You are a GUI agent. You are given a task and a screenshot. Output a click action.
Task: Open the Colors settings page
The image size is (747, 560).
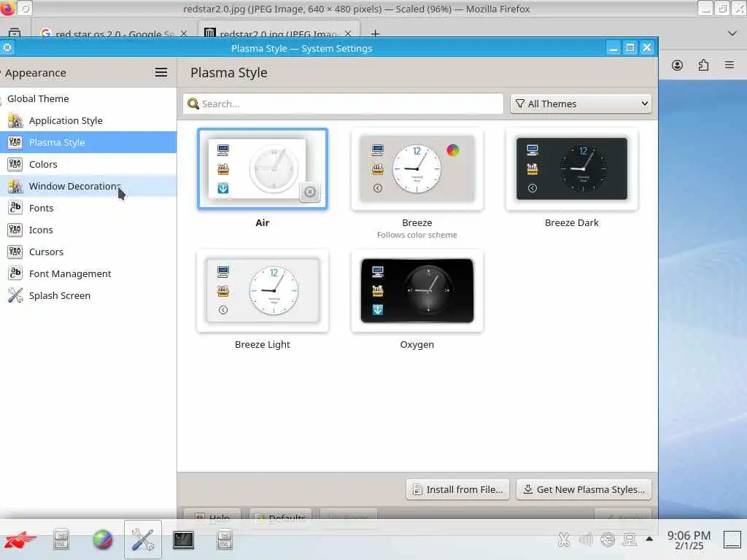pos(88,164)
